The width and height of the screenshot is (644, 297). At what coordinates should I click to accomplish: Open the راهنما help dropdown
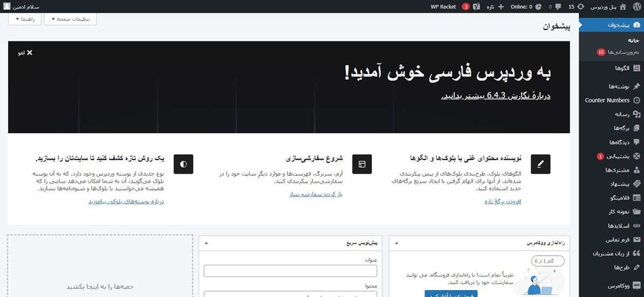pyautogui.click(x=25, y=19)
